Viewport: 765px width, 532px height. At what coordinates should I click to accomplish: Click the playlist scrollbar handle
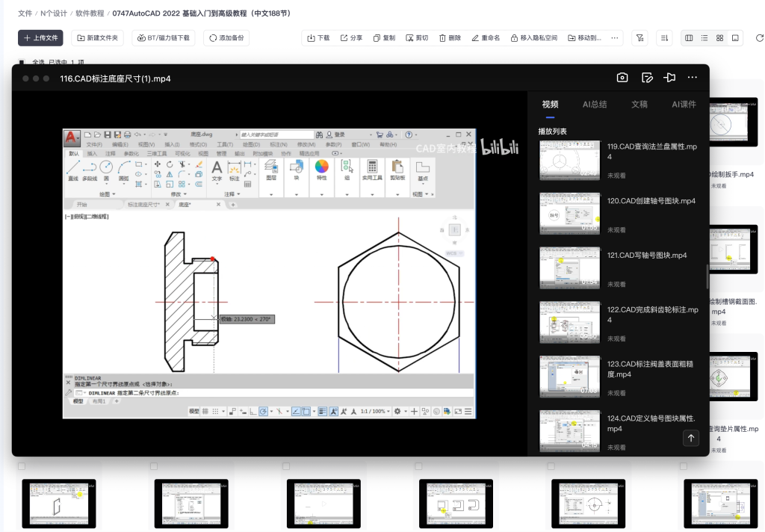(x=707, y=276)
